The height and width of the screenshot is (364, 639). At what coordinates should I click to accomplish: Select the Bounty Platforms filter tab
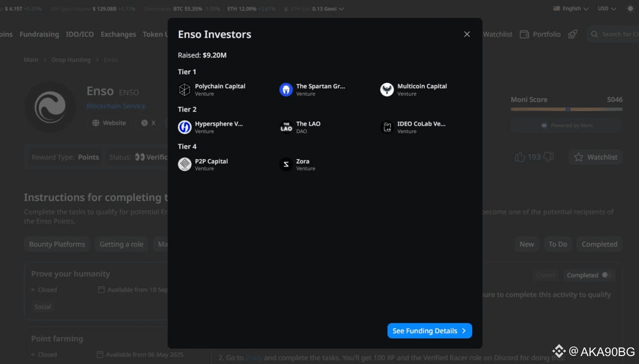pyautogui.click(x=57, y=244)
